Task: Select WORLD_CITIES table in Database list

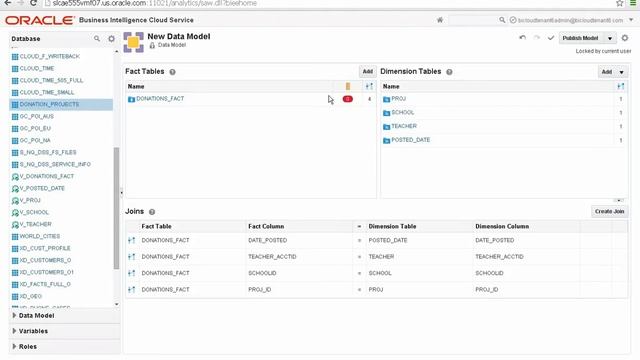Action: [40, 236]
